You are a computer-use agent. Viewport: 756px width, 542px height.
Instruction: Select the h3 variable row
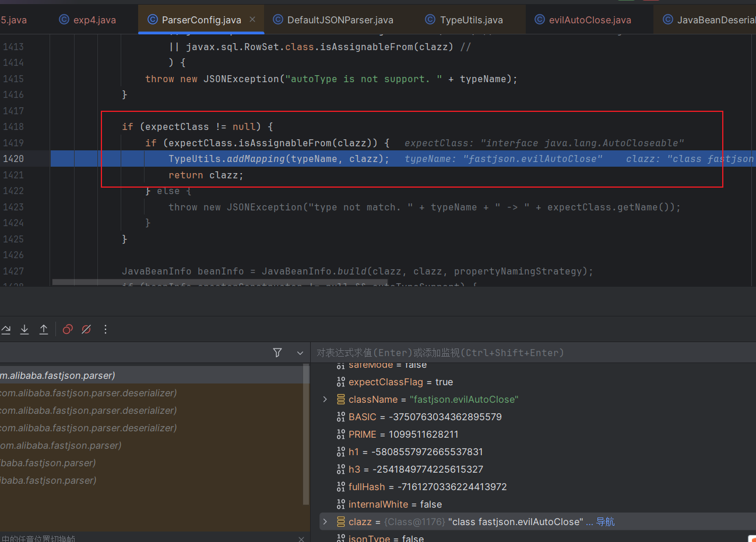(410, 469)
